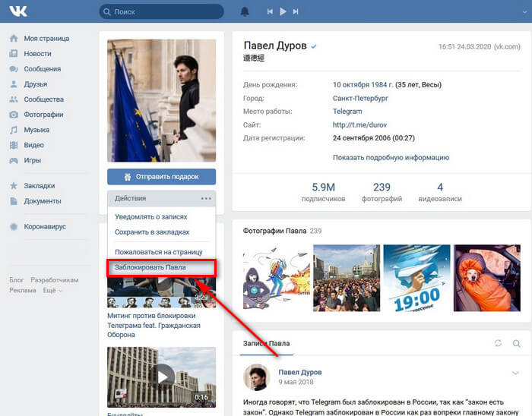Skip to next track in header player
The height and width of the screenshot is (416, 532).
296,11
